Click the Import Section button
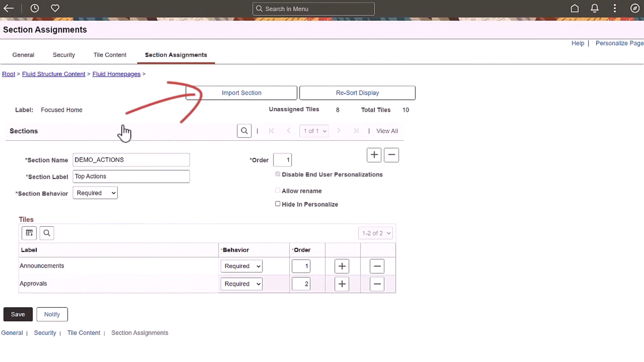644x362 pixels. tap(241, 93)
